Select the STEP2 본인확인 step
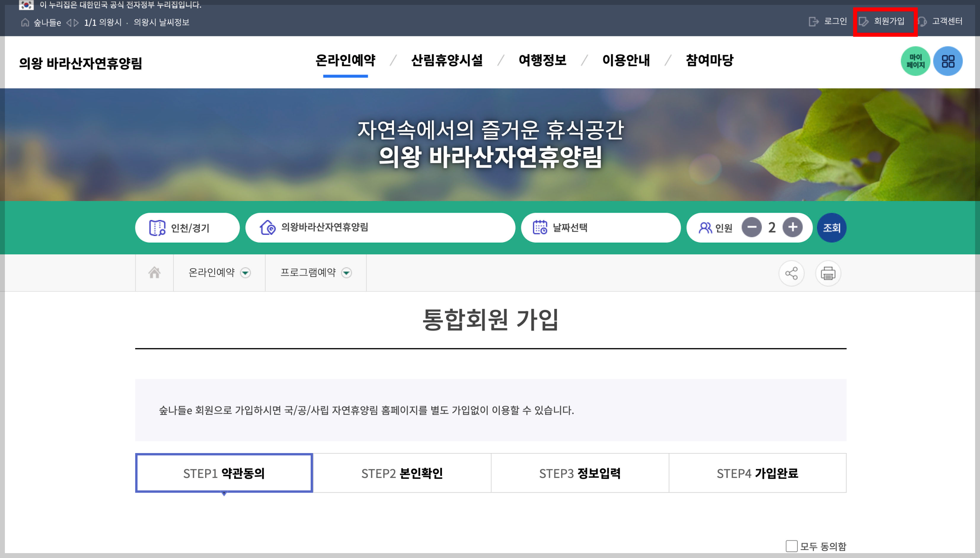The image size is (980, 558). tap(402, 473)
